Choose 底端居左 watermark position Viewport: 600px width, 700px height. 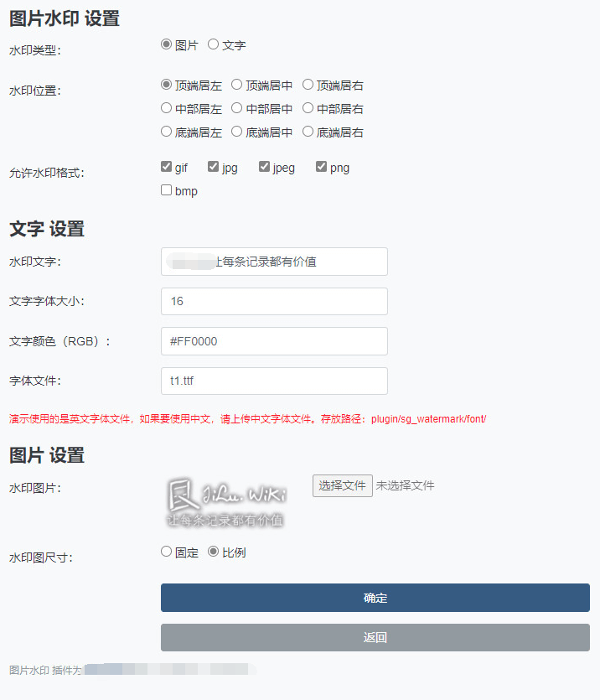[x=166, y=132]
